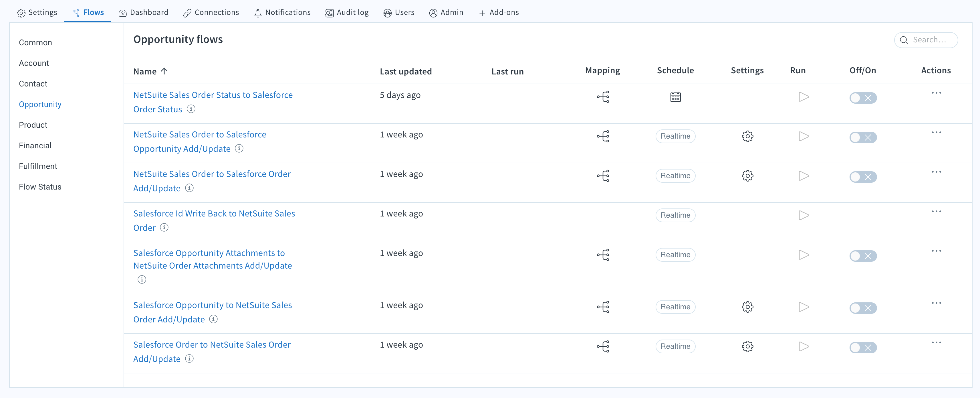Image resolution: width=980 pixels, height=398 pixels.
Task: Select the Common flow group
Action: [x=35, y=43]
